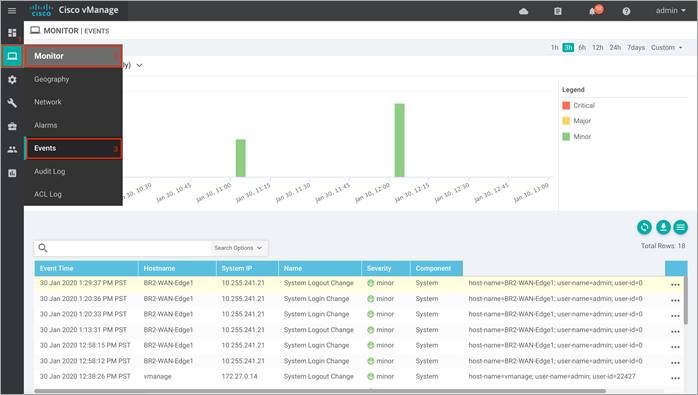698x395 pixels.
Task: Select the 12h time range
Action: pyautogui.click(x=597, y=47)
